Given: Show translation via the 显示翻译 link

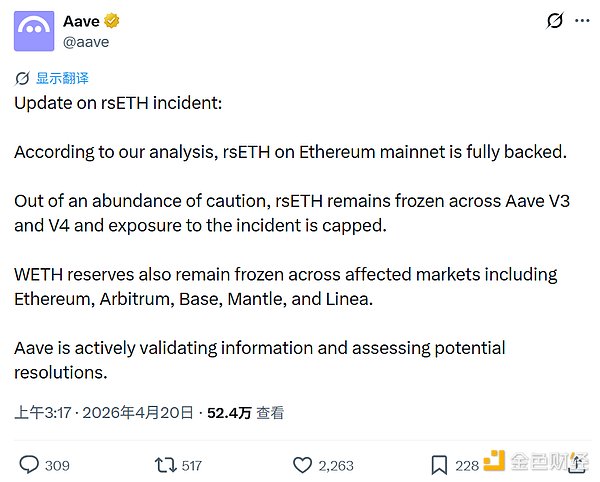Looking at the screenshot, I should (x=62, y=78).
